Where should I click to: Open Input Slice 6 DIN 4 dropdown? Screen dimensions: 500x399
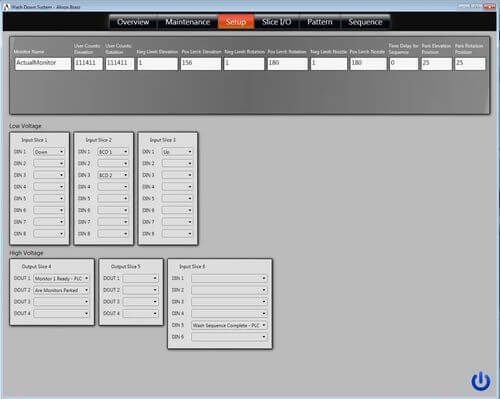(229, 314)
